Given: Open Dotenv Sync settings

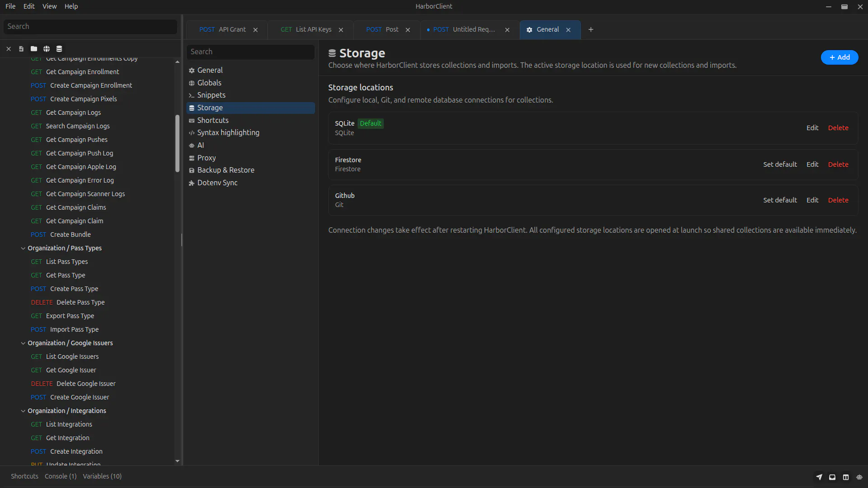Looking at the screenshot, I should (250, 183).
